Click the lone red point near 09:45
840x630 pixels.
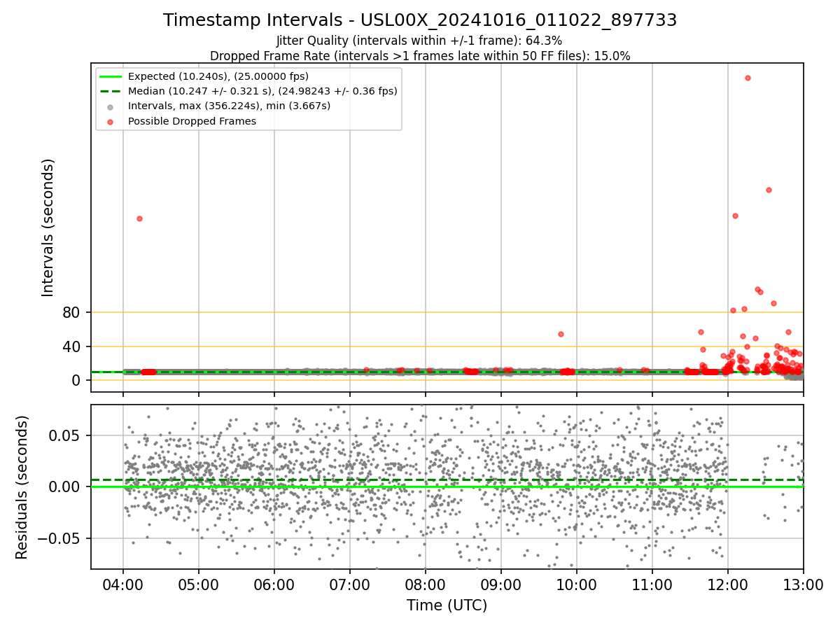[561, 334]
